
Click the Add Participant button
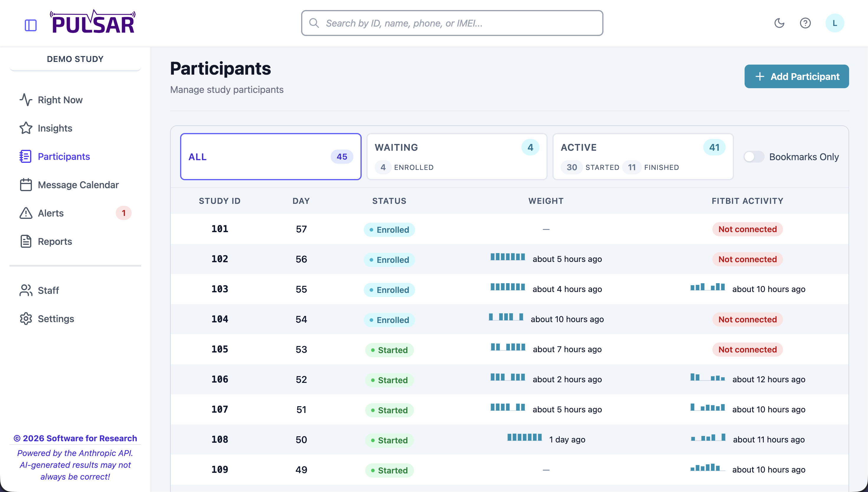coord(796,76)
